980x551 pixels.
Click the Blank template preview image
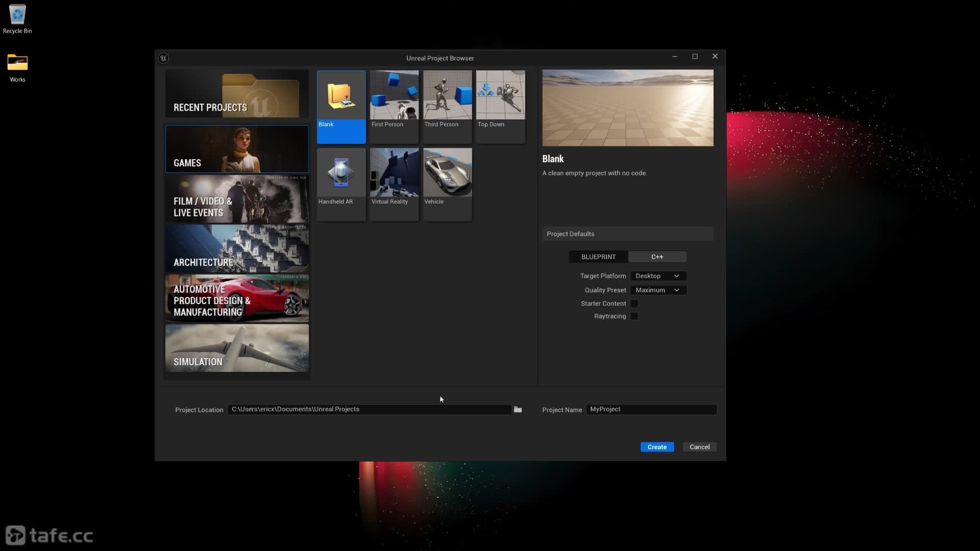click(628, 108)
